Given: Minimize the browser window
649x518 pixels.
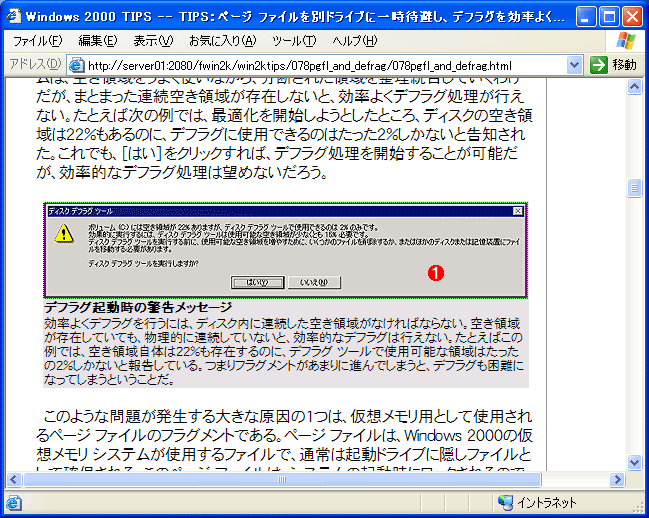Looking at the screenshot, I should (585, 17).
